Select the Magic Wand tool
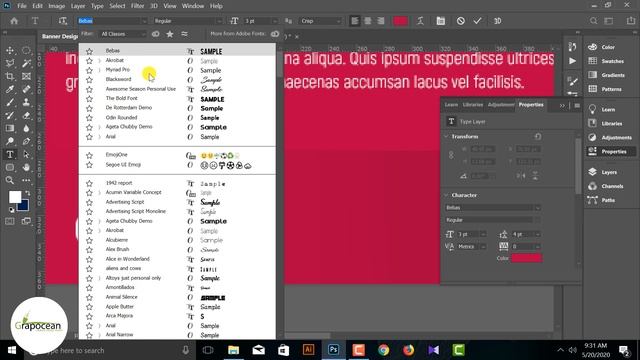Screen dimensions: 640x360 26,63
